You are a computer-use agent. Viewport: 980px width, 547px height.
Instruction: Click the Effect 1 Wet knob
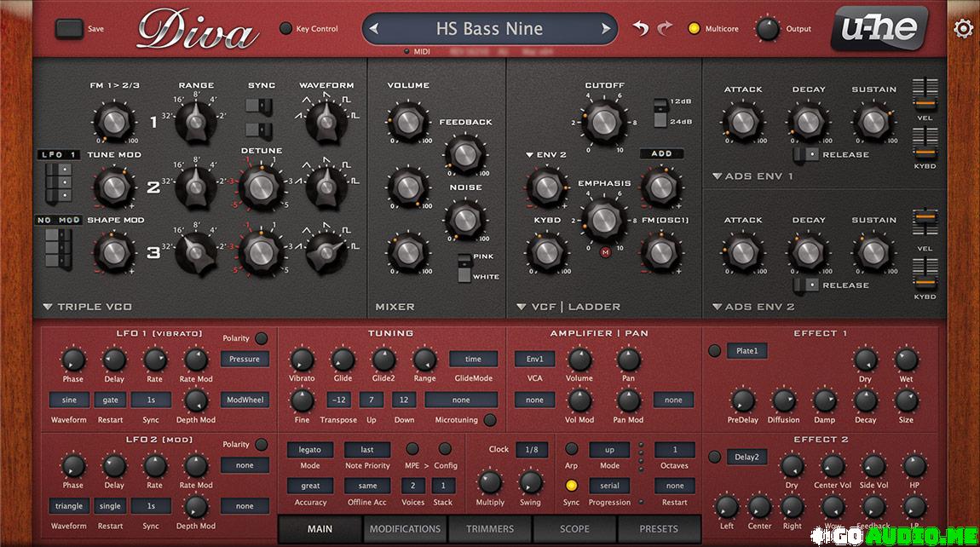906,360
